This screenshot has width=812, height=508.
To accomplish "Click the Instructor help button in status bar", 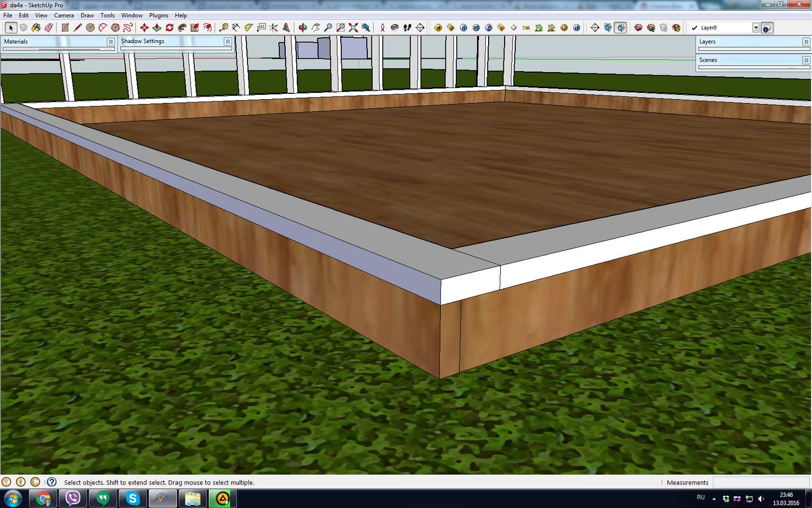I will coord(51,482).
